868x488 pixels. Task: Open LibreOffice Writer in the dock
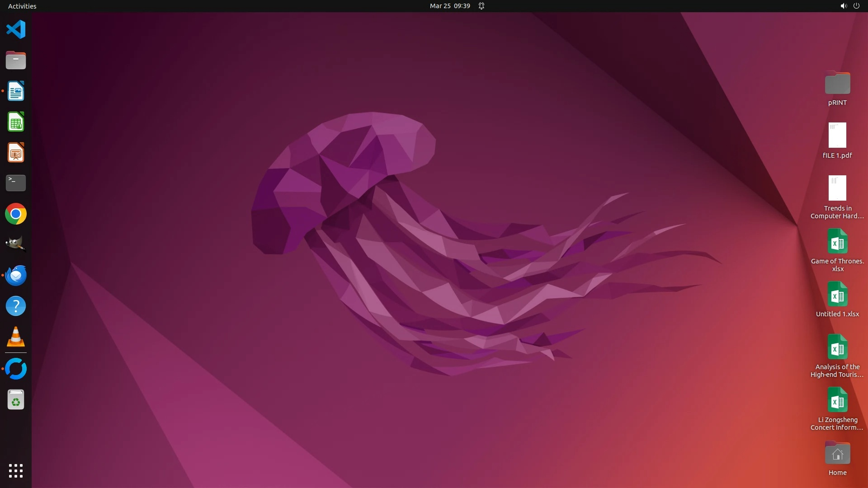[x=16, y=91]
